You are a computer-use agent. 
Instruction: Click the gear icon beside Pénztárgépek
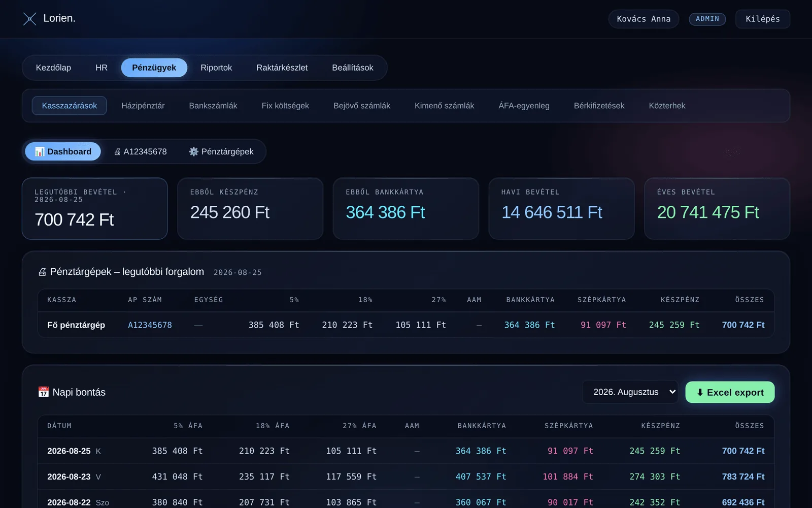tap(193, 151)
